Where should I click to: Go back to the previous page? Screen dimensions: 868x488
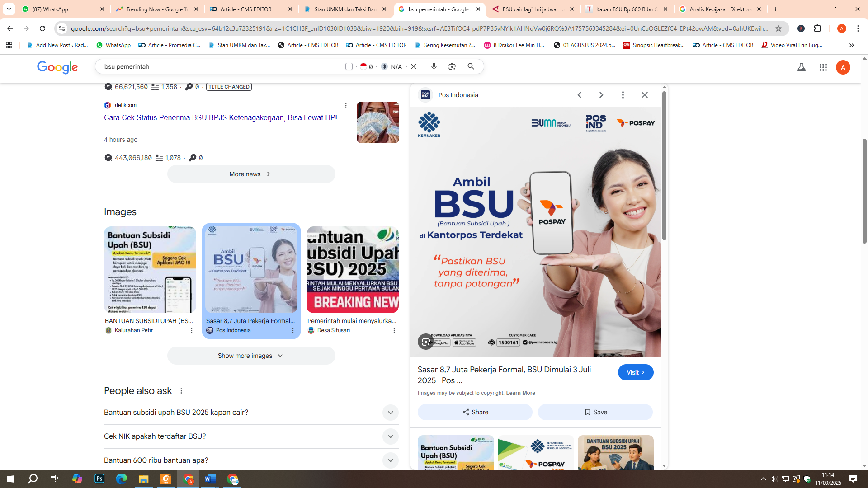tap(10, 28)
